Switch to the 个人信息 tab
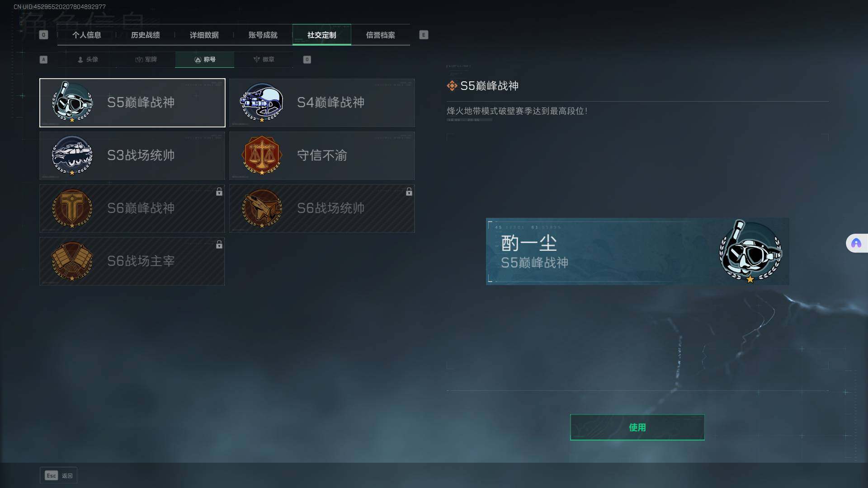This screenshot has width=868, height=488. pos(87,35)
